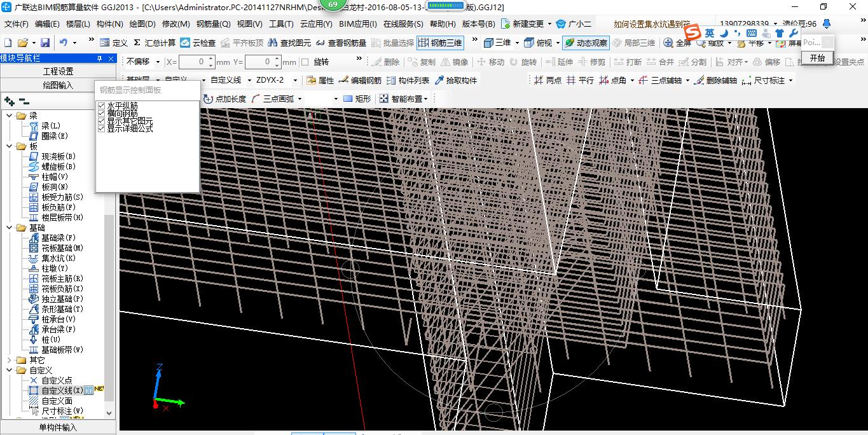The image size is (868, 435).
Task: Open 构件列表 component list
Action: coord(408,80)
